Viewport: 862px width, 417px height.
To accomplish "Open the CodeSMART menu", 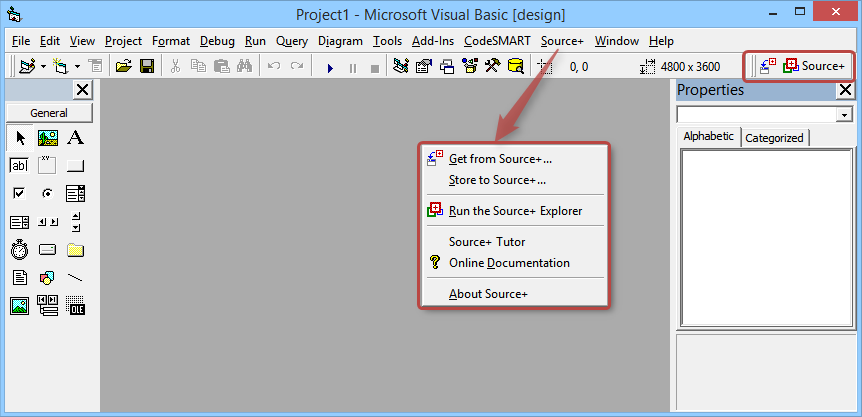I will click(x=497, y=41).
